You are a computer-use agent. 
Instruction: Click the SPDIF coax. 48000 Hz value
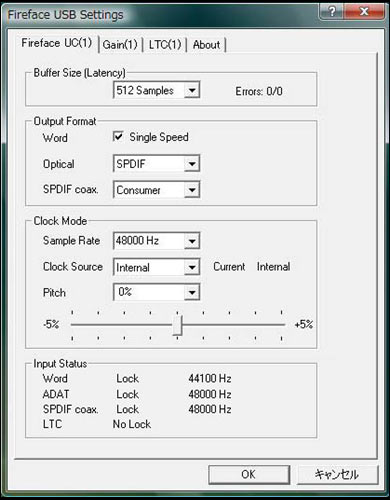pyautogui.click(x=210, y=409)
